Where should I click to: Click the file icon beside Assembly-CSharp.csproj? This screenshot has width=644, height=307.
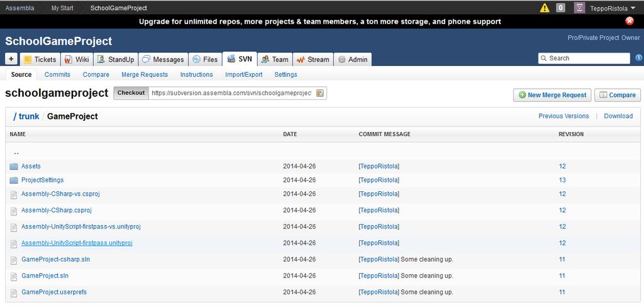click(14, 211)
